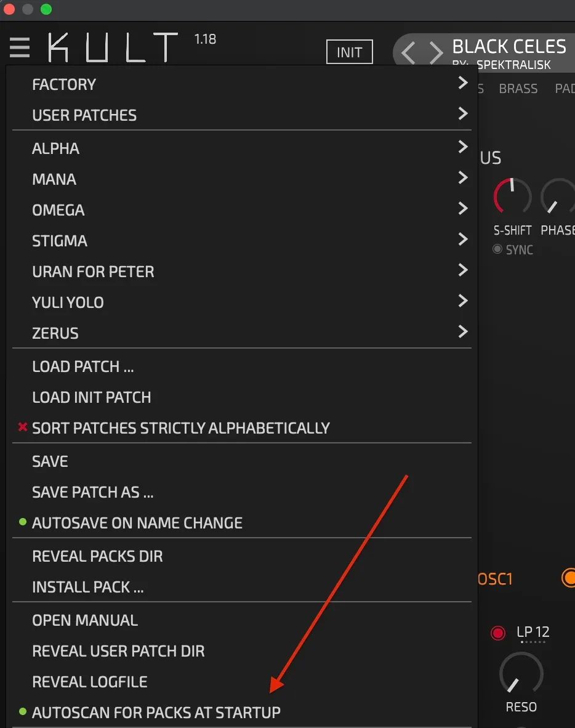
Task: Click the BLACK CELES preset name display
Action: (509, 46)
